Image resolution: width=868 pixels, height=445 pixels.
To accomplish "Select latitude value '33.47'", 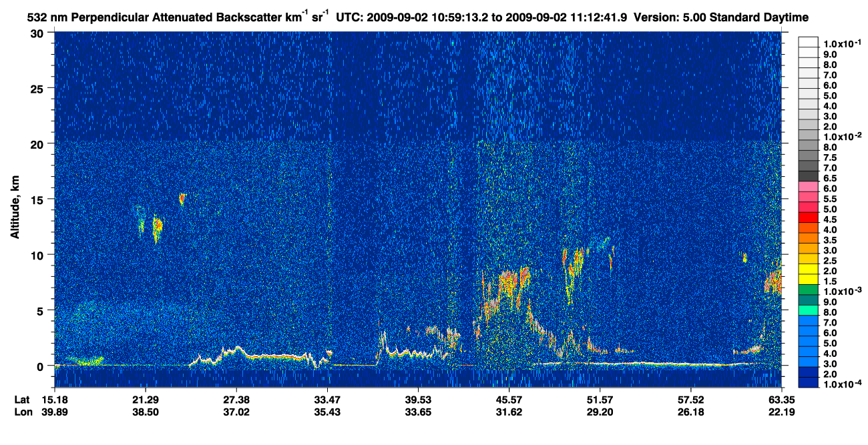I will coord(327,399).
